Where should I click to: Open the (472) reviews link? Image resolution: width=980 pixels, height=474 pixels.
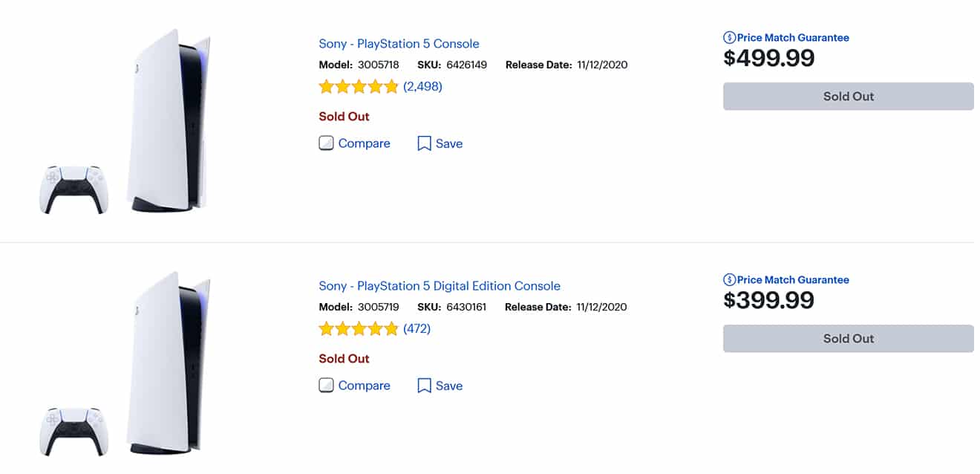click(x=416, y=329)
